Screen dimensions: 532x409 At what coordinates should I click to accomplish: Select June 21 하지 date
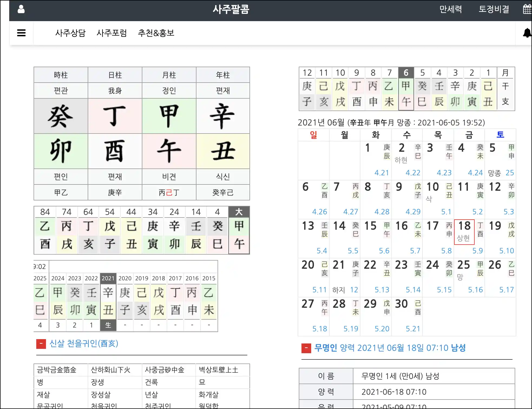345,278
